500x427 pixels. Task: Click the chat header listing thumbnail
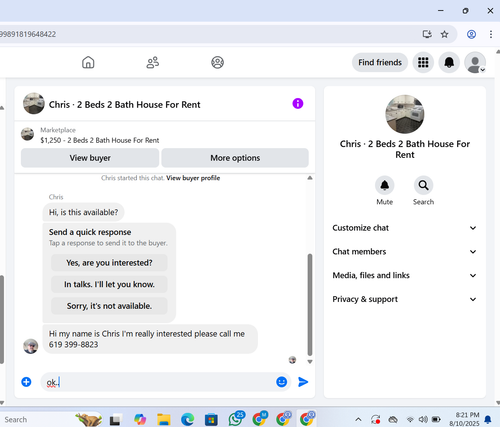[x=34, y=104]
